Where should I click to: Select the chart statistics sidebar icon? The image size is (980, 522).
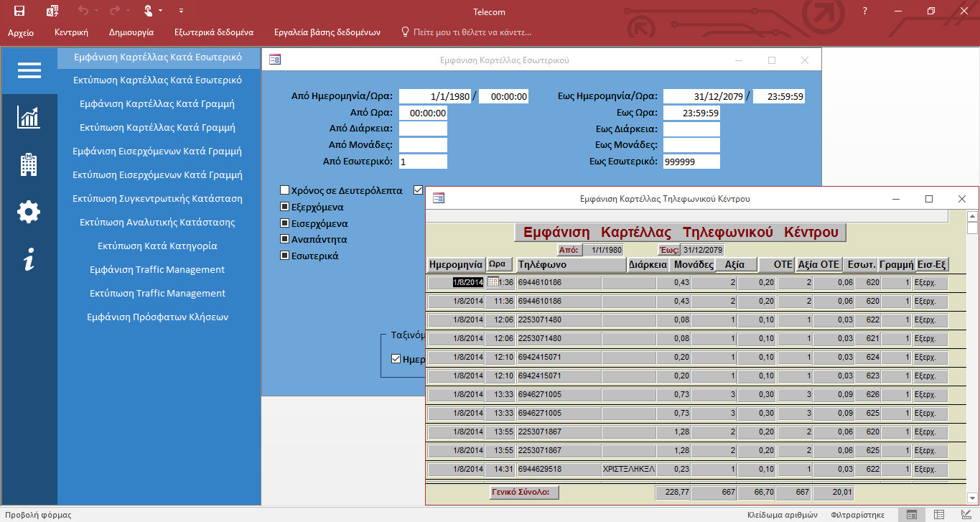(29, 118)
